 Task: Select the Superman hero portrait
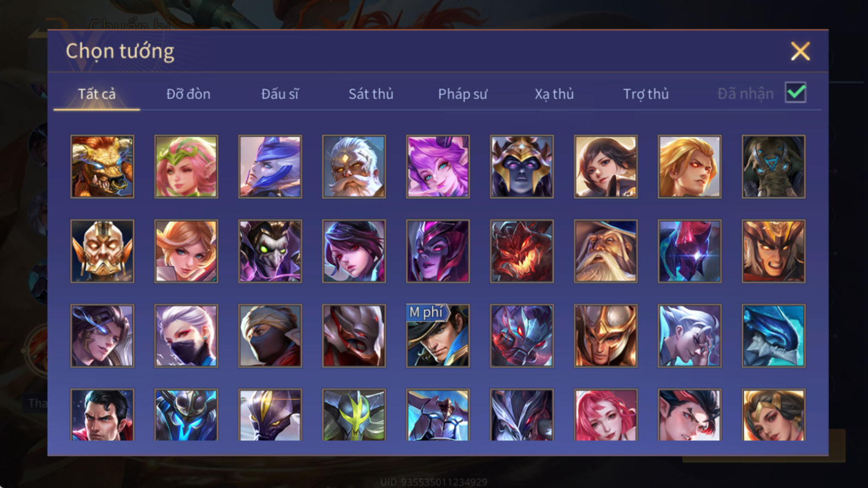(102, 415)
